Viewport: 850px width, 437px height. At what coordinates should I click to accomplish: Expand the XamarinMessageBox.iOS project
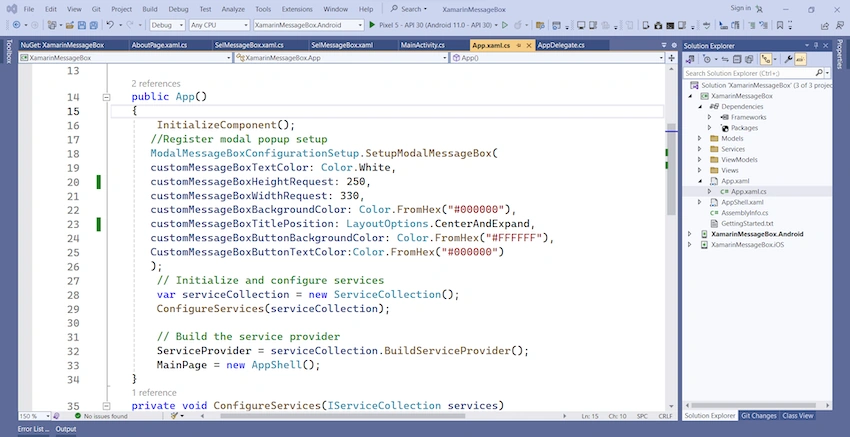690,245
